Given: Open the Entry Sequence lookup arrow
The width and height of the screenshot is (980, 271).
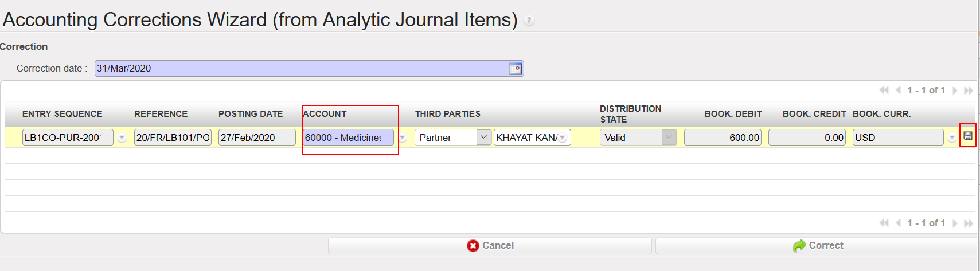Looking at the screenshot, I should click(122, 138).
